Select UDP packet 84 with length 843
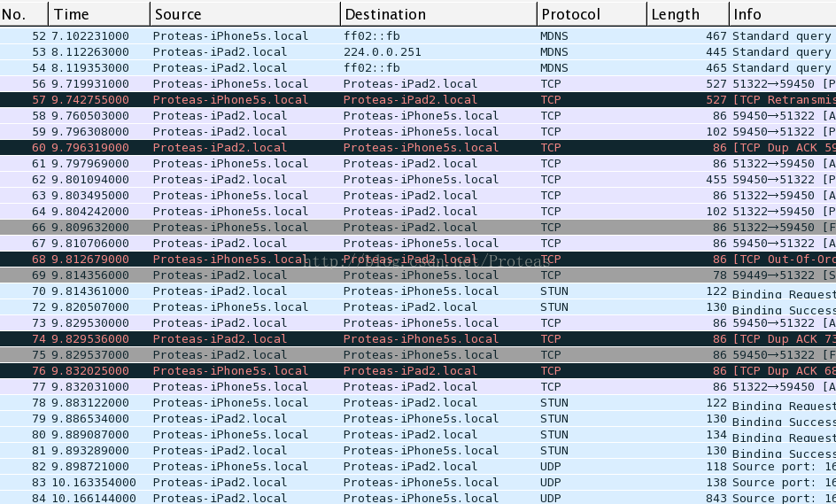836x504 pixels. 418,498
